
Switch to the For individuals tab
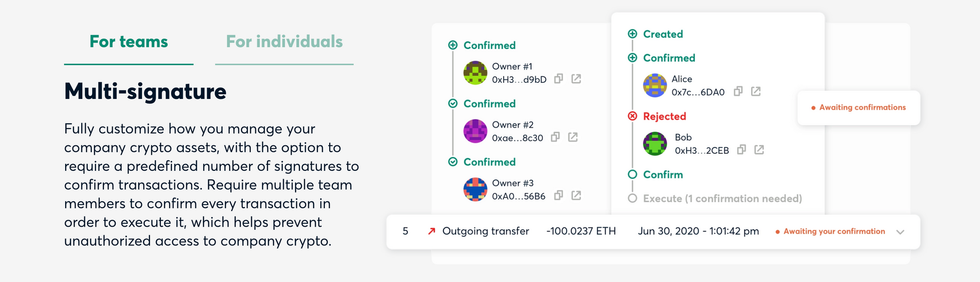(x=284, y=42)
